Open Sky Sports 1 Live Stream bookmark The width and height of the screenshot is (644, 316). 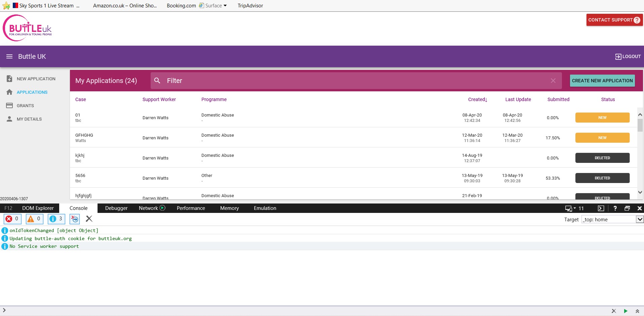coord(46,6)
